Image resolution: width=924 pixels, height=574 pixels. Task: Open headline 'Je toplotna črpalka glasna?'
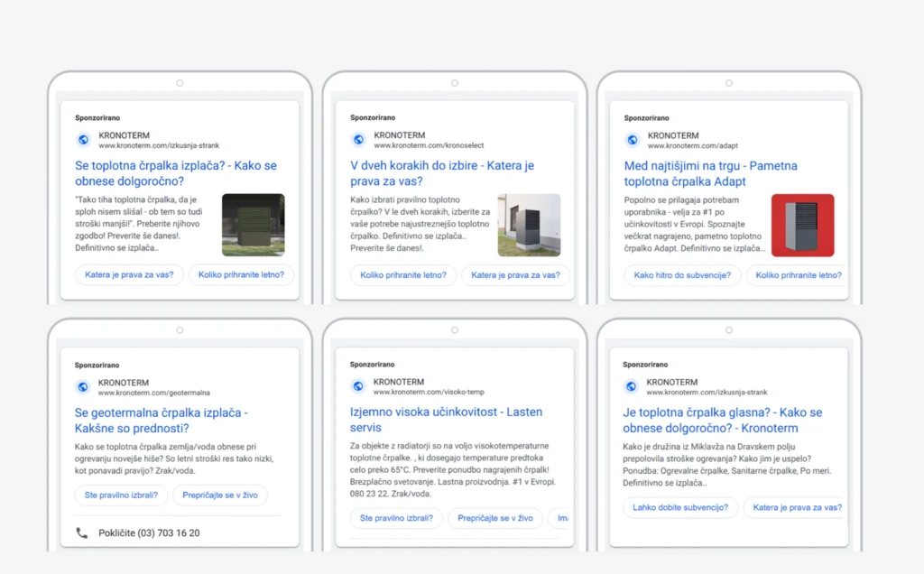[723, 421]
